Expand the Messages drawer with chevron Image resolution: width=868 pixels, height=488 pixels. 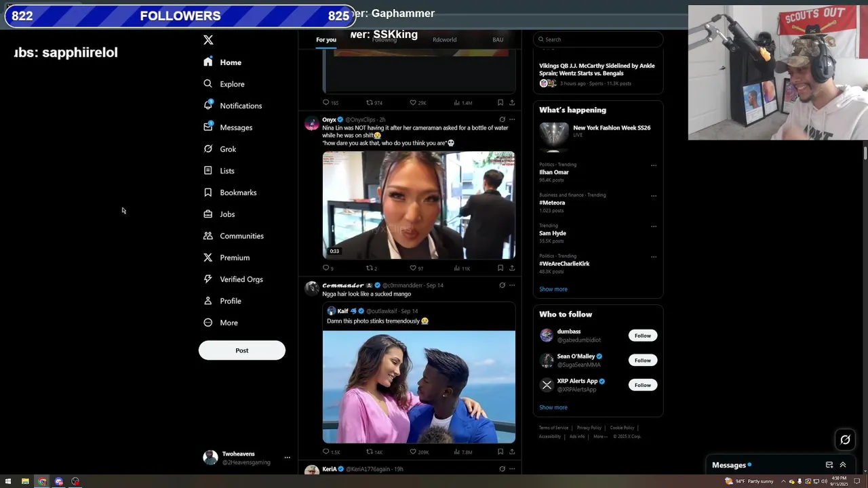[x=843, y=465]
